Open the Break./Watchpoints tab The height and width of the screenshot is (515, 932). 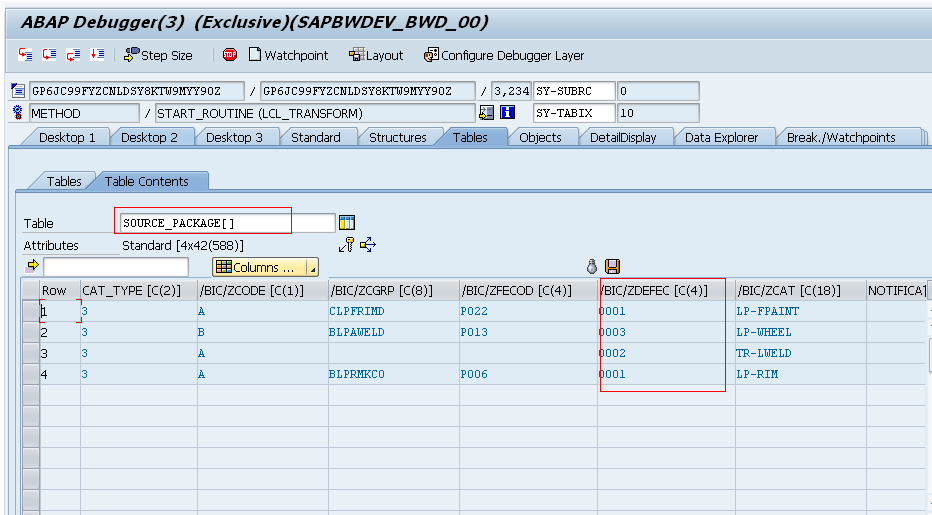[x=841, y=137]
